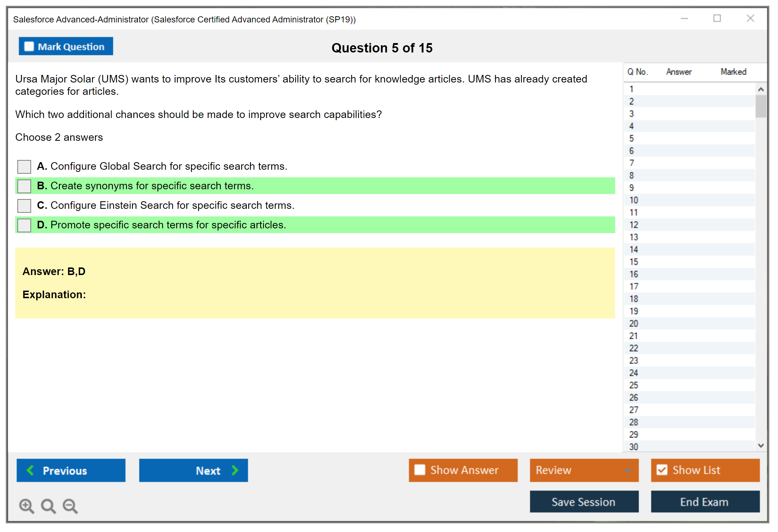Select question 22 in the list

[634, 348]
